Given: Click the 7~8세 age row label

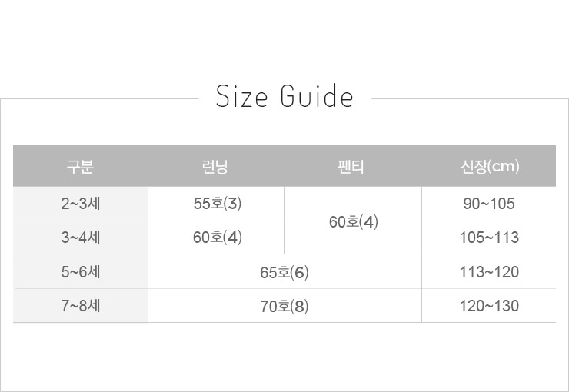Looking at the screenshot, I should pyautogui.click(x=80, y=306).
